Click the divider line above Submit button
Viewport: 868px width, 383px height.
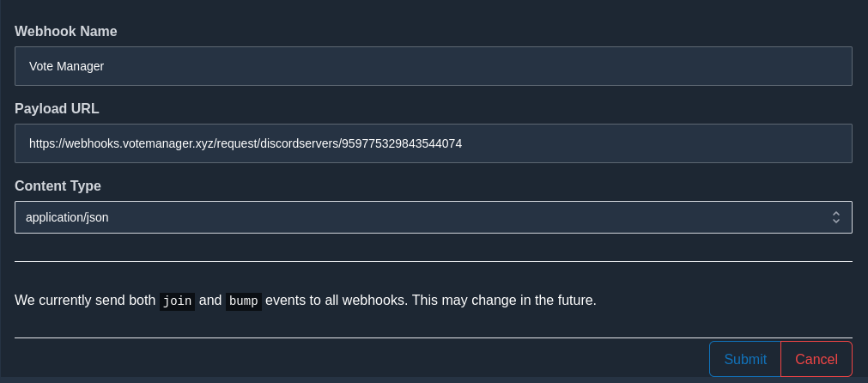click(x=434, y=337)
